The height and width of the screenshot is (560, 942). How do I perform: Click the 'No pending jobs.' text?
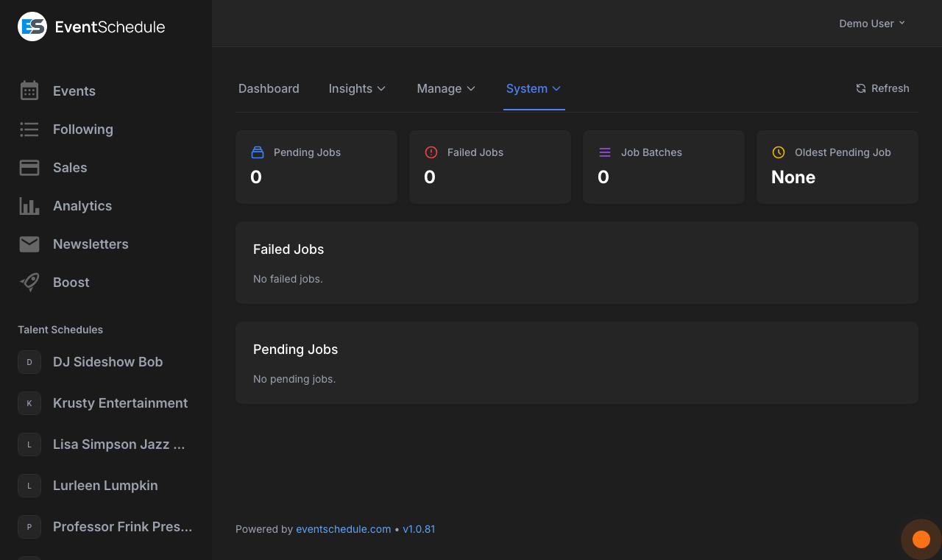[294, 379]
